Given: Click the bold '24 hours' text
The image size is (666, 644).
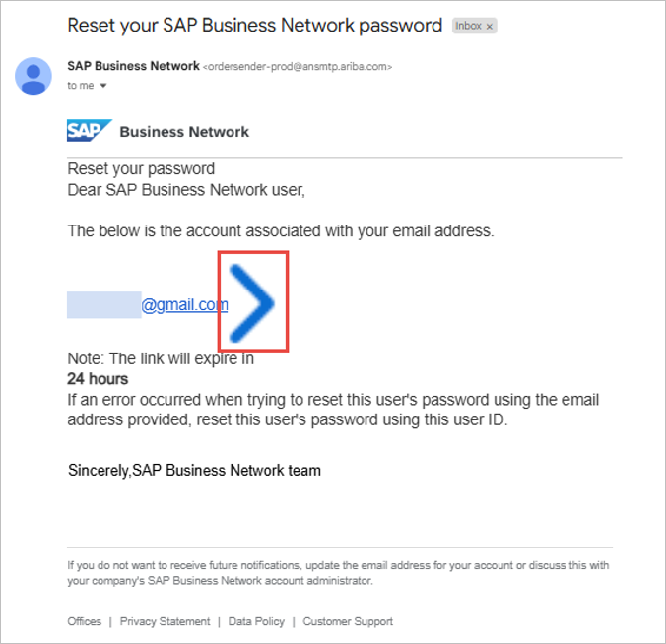Looking at the screenshot, I should click(x=98, y=379).
